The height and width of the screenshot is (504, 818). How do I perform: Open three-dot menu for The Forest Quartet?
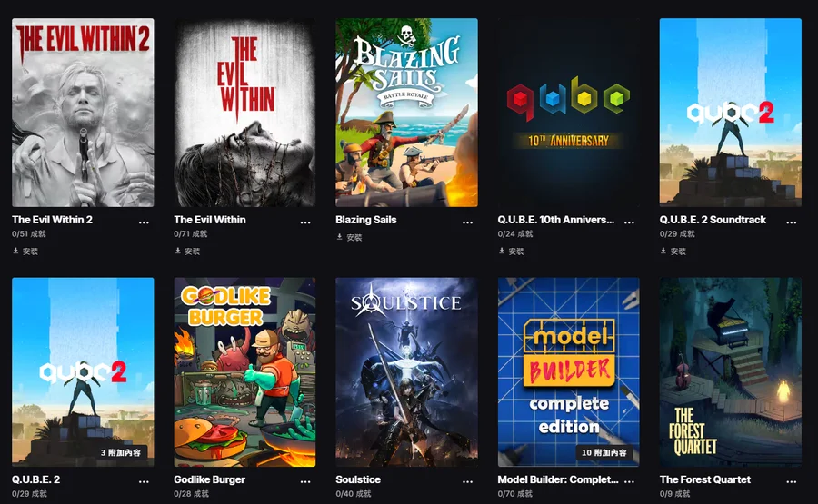pos(792,481)
